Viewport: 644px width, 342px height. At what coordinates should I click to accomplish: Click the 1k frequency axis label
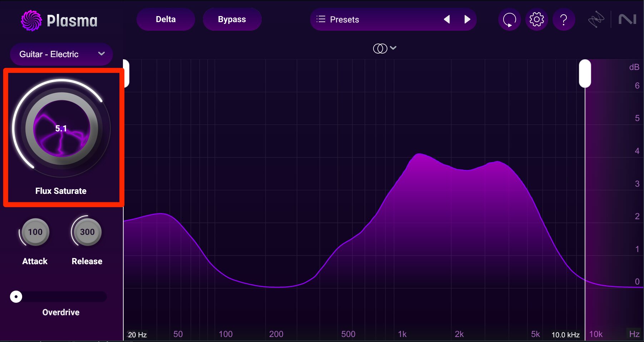point(402,334)
